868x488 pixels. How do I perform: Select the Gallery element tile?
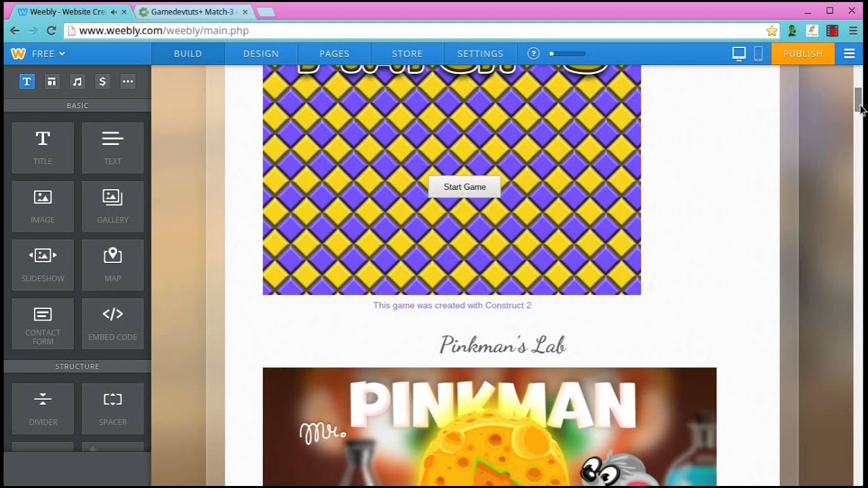click(x=113, y=206)
